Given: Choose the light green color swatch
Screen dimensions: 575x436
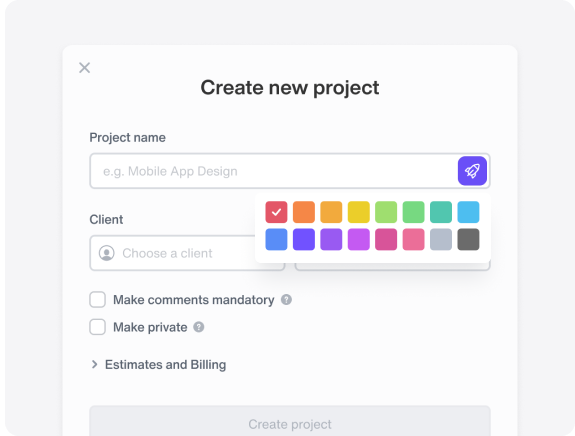Looking at the screenshot, I should coord(386,212).
